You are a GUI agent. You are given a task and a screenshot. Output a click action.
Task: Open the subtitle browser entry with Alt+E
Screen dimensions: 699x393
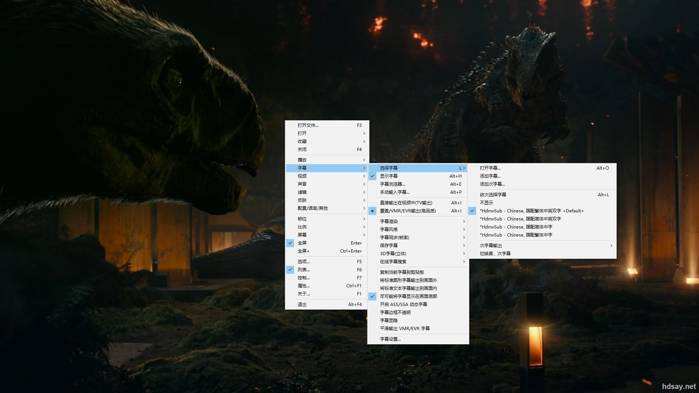click(418, 184)
